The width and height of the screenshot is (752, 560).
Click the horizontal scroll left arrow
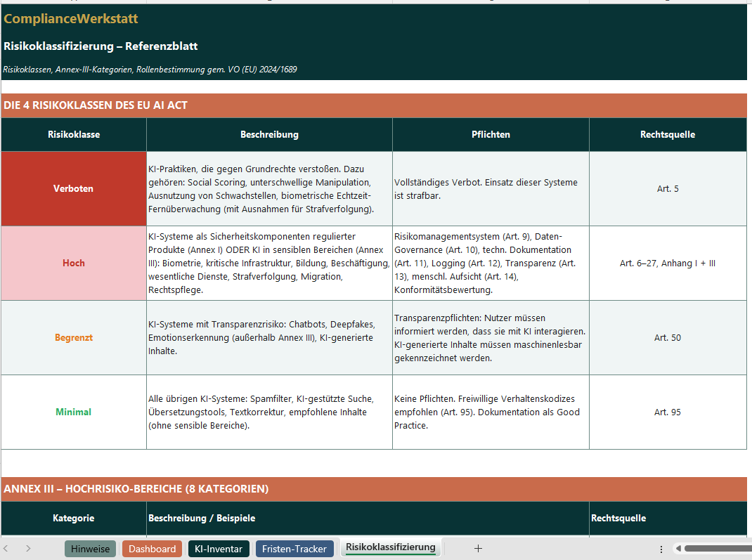677,549
